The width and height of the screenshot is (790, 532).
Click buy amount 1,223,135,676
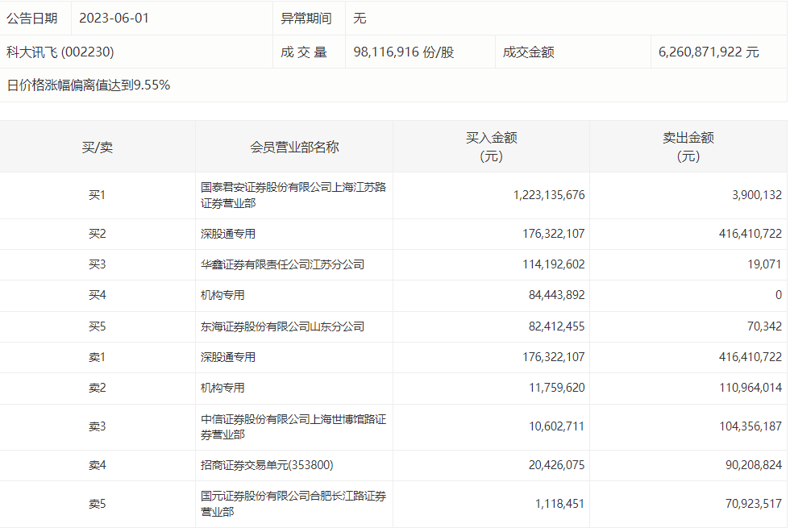pyautogui.click(x=548, y=195)
